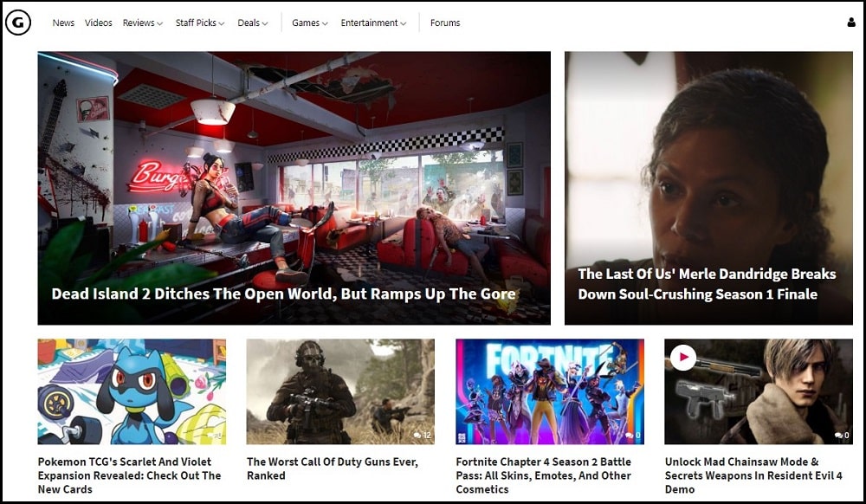Open the Videos section
Screen dimensions: 866x504
[99, 23]
